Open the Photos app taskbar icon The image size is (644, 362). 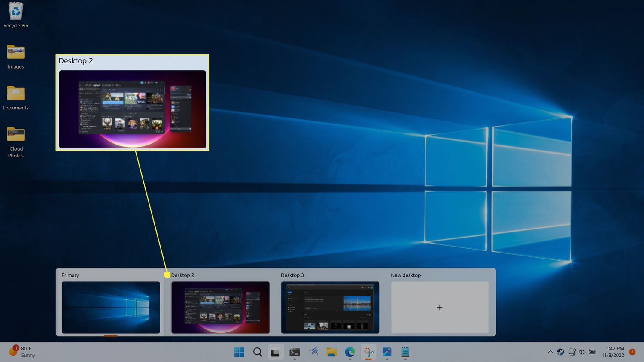(x=387, y=352)
